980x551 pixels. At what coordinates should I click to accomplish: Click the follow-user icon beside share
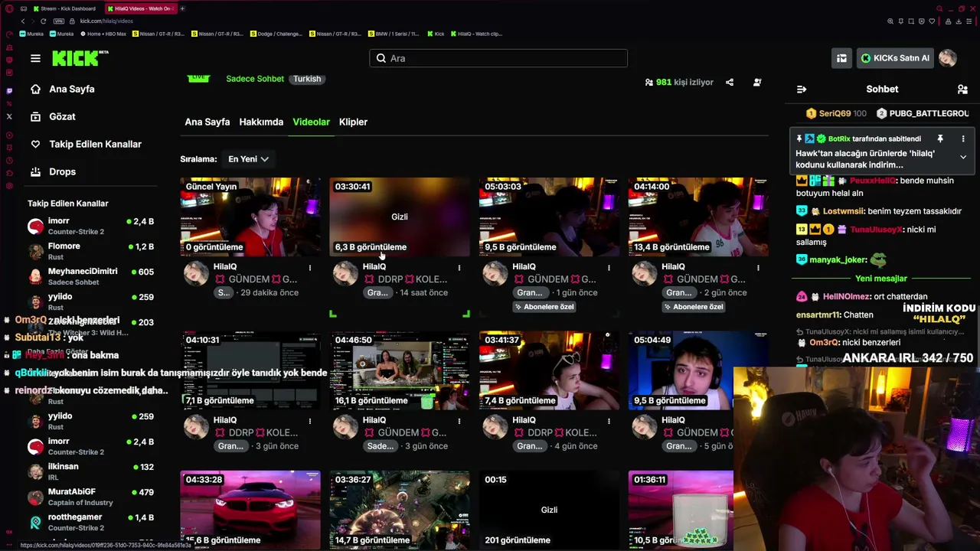click(757, 82)
